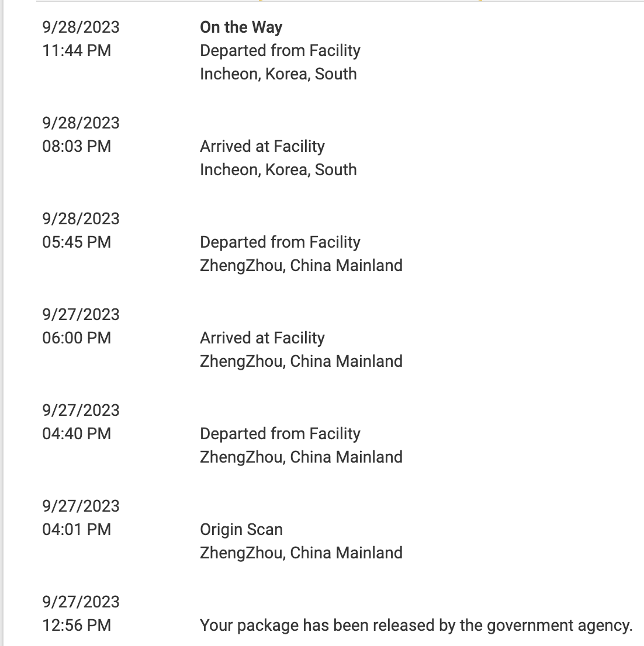Click "ZhengZhou, China Mainland" under Origin Scan
Image resolution: width=644 pixels, height=646 pixels.
click(x=301, y=553)
